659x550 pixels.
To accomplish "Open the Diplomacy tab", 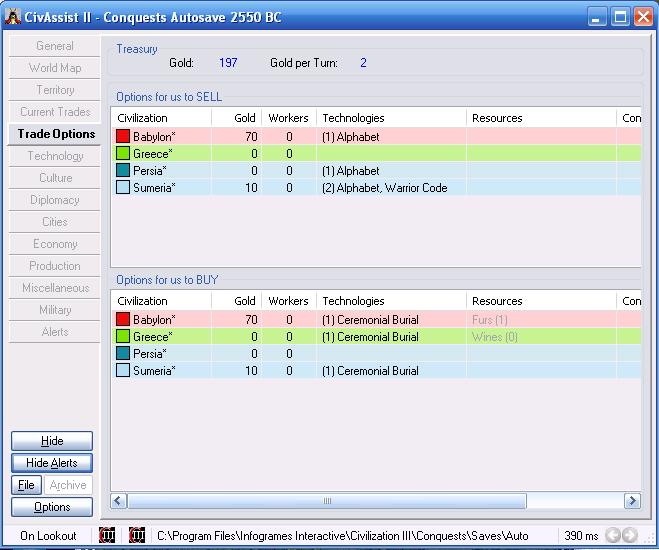I will click(x=55, y=200).
